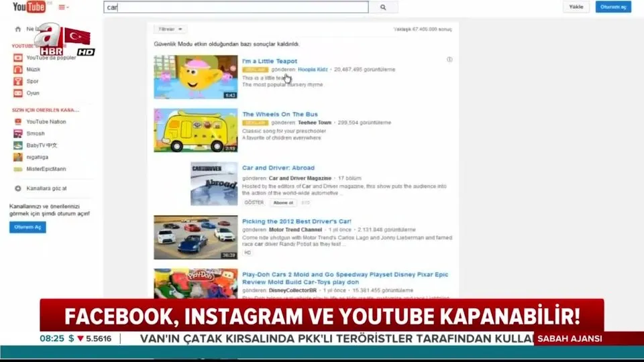Click the BabyTV channel icon
644x362 pixels.
[17, 145]
